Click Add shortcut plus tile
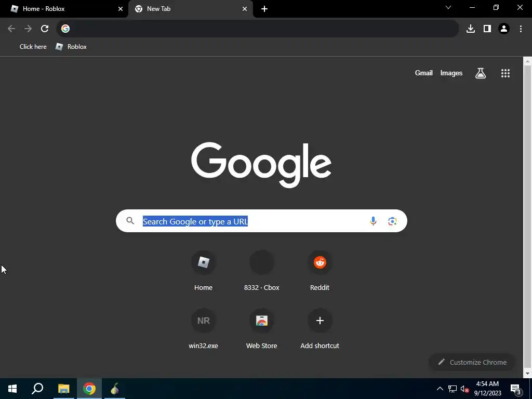Screen dimensions: 532x399 pyautogui.click(x=320, y=329)
